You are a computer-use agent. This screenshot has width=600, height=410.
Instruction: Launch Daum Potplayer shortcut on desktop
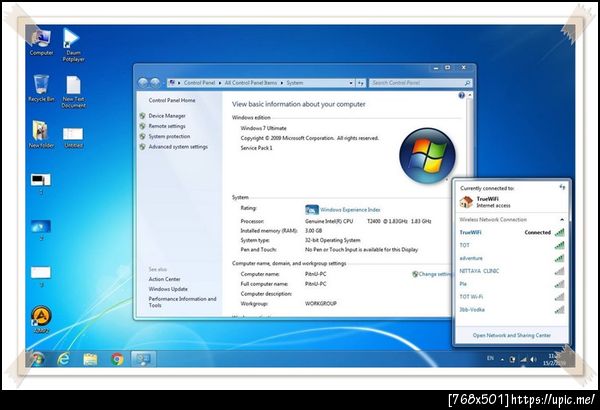pos(73,45)
